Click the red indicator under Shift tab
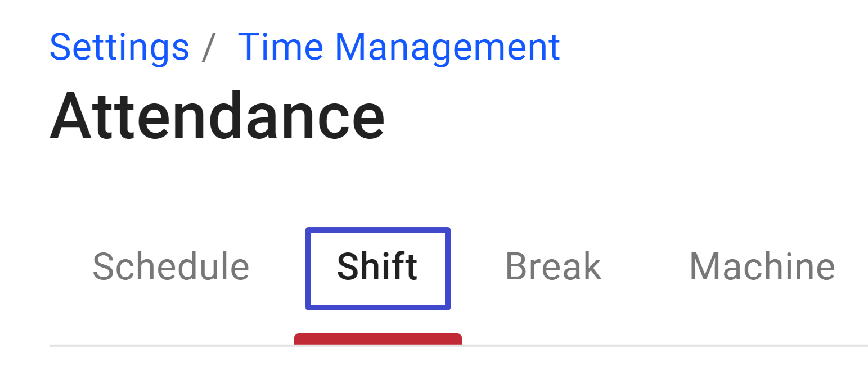 377,339
